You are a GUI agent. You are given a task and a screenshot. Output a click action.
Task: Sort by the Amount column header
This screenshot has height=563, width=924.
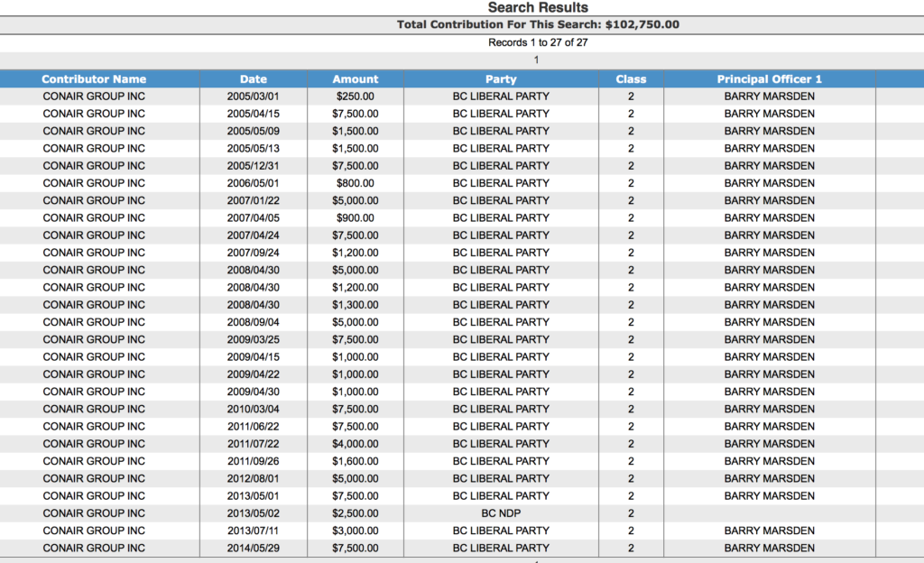click(356, 78)
